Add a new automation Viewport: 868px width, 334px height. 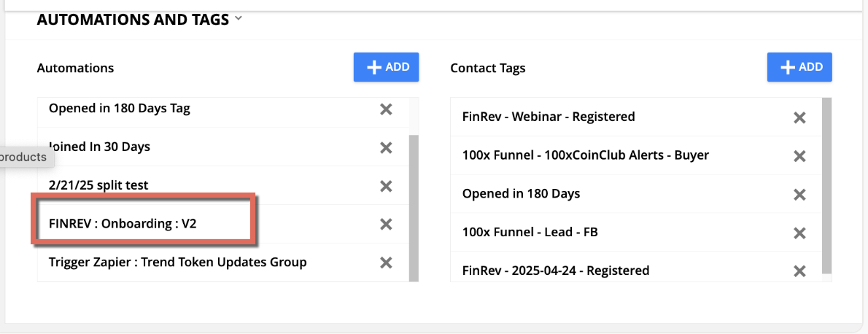[x=387, y=67]
